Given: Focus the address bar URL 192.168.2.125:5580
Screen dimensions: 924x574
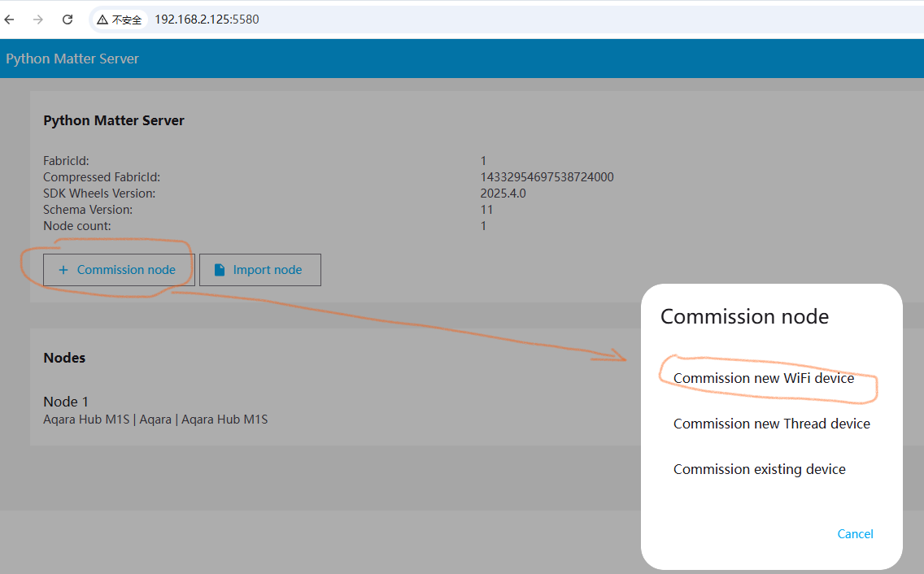Looking at the screenshot, I should 207,20.
